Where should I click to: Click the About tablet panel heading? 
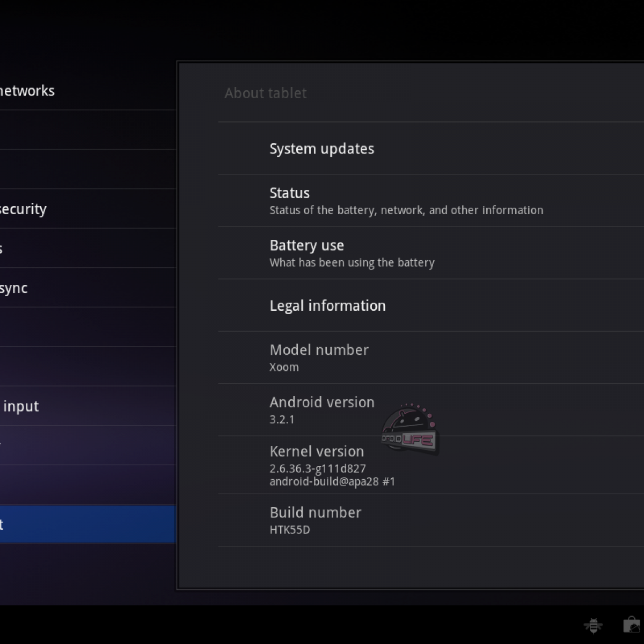(266, 93)
